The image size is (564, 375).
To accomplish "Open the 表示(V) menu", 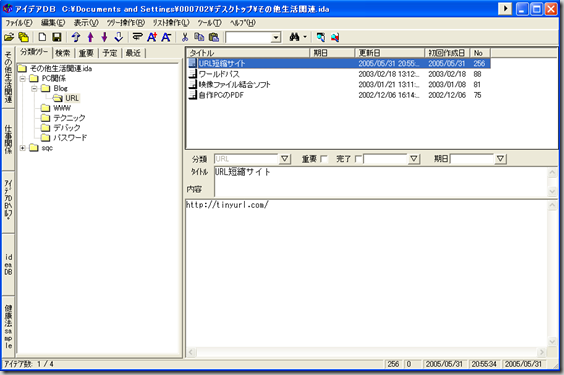I will point(86,23).
